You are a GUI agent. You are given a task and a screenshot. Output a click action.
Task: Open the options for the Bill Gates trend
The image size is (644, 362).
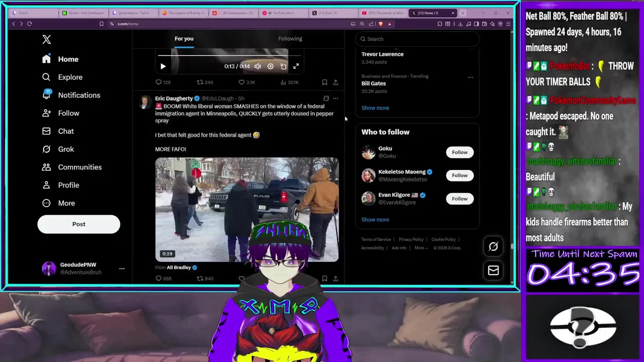tap(470, 77)
